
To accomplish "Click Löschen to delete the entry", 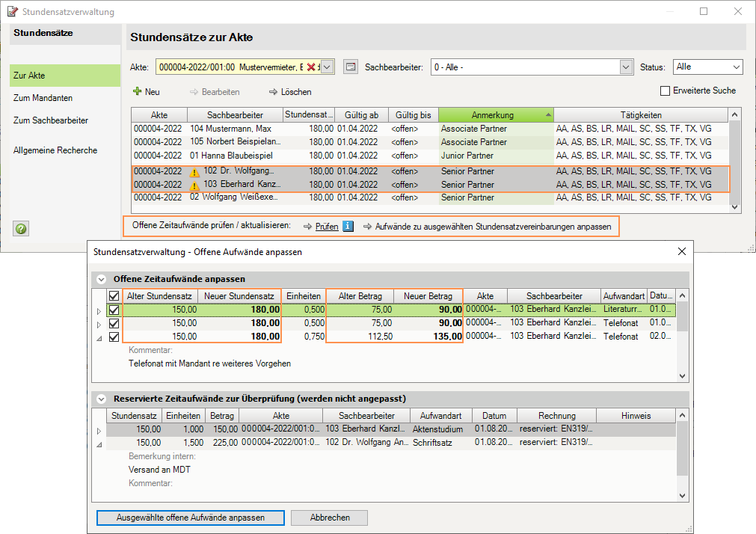I will pyautogui.click(x=290, y=92).
